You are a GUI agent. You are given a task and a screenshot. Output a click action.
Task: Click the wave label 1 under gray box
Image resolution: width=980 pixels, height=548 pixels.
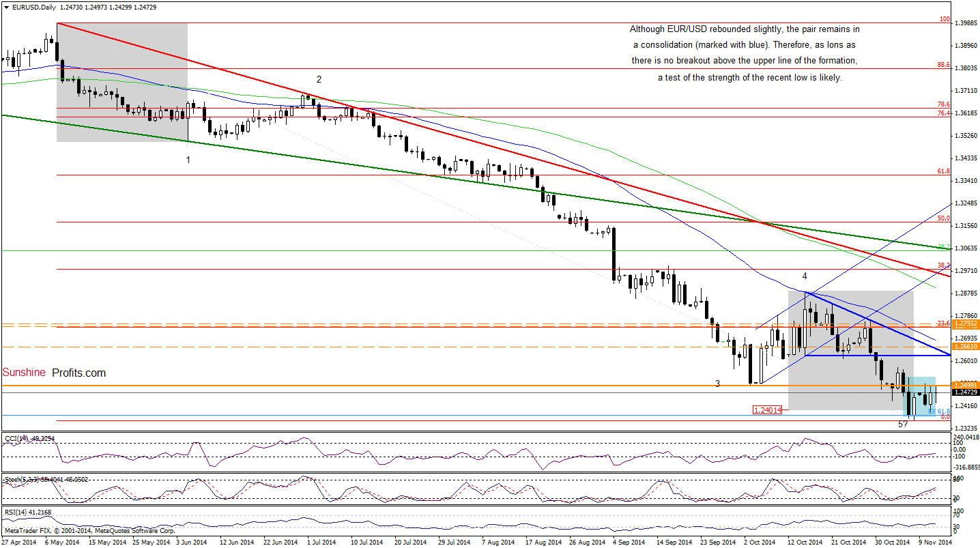point(188,160)
